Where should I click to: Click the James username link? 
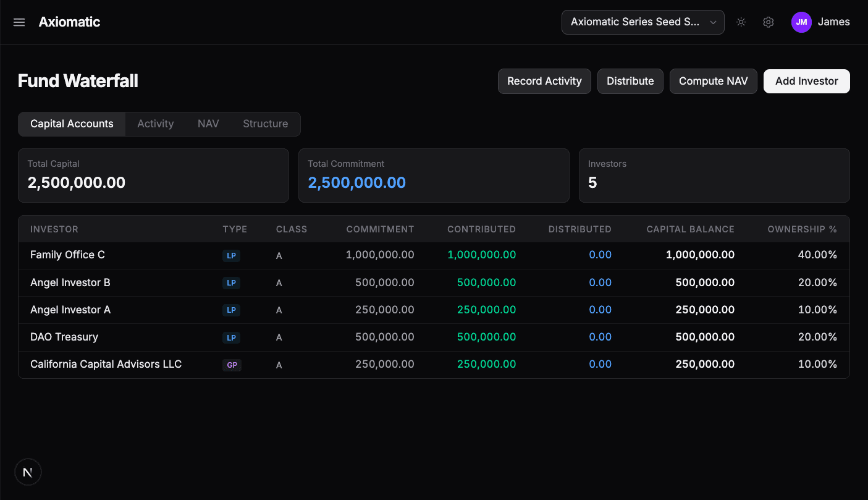coord(833,22)
